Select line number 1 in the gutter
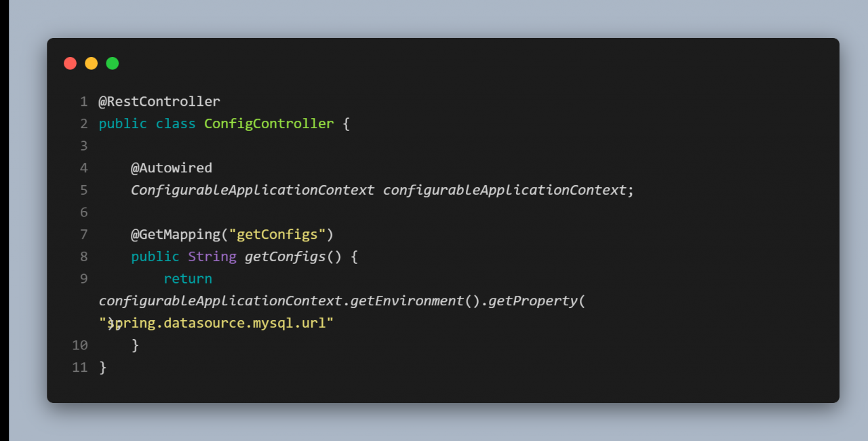The height and width of the screenshot is (441, 868). (x=83, y=102)
